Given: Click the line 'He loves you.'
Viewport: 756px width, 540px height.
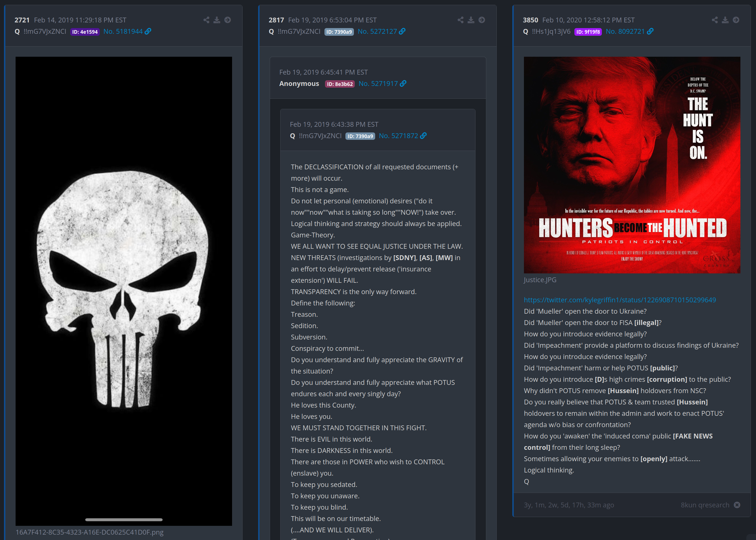Looking at the screenshot, I should coord(311,416).
